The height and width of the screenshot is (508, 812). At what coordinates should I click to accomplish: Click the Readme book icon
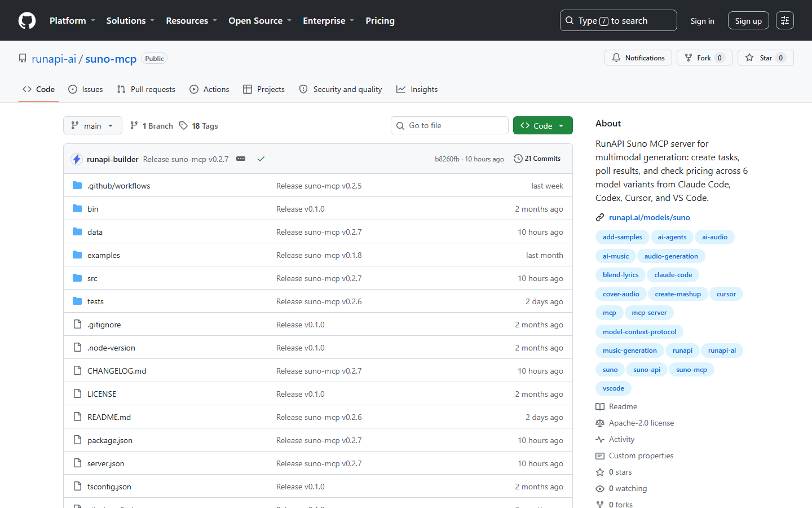point(600,406)
